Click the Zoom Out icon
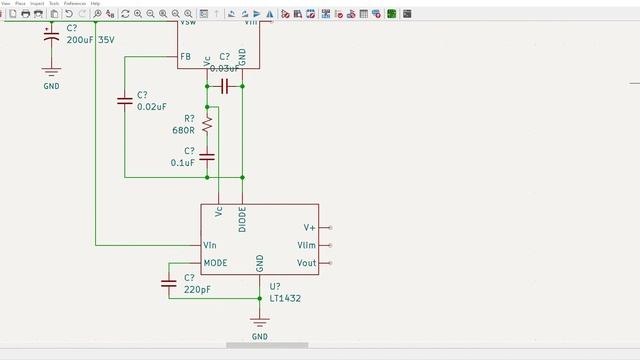640x360 pixels. pyautogui.click(x=151, y=14)
